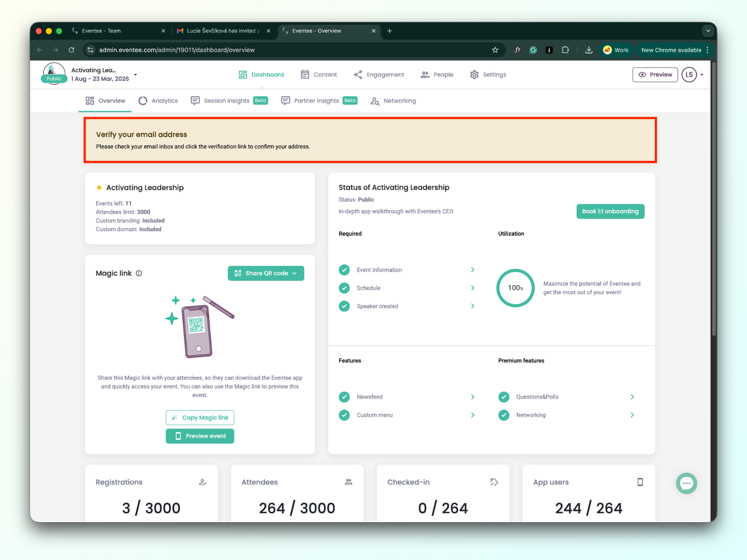Click the Copy Magic link button

click(200, 418)
